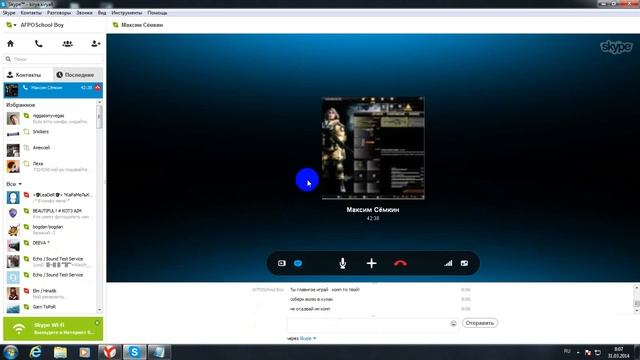Click the WiFi icon in the green banner

coord(19,329)
